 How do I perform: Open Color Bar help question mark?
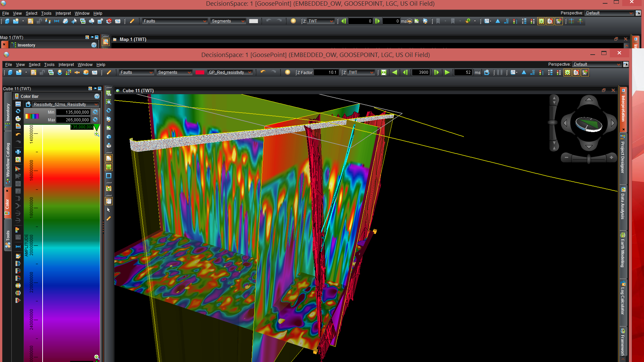[97, 96]
